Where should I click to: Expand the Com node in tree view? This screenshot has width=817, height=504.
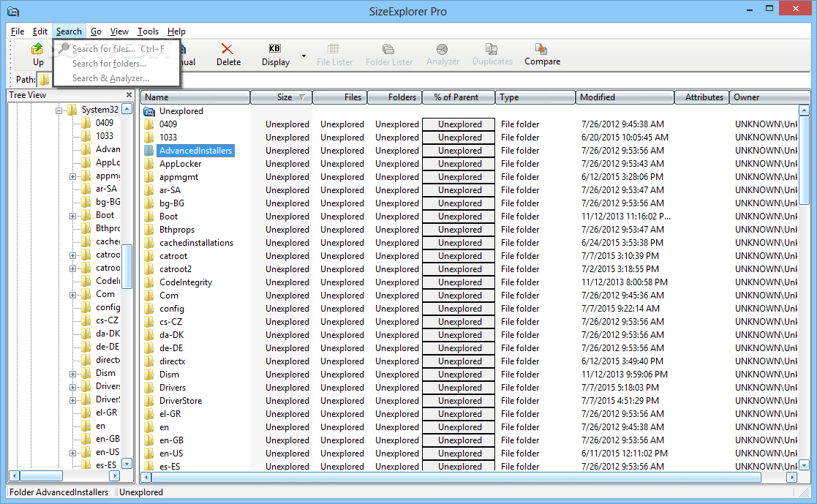73,295
